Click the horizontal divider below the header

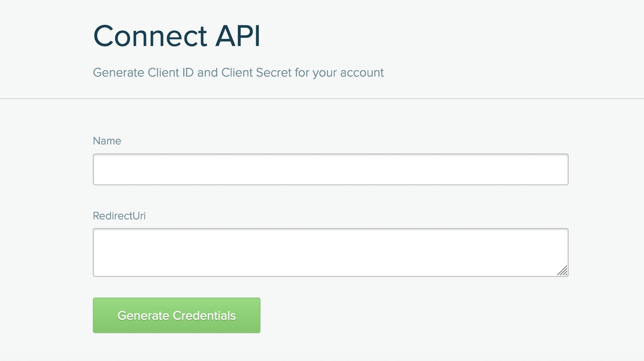(322, 99)
